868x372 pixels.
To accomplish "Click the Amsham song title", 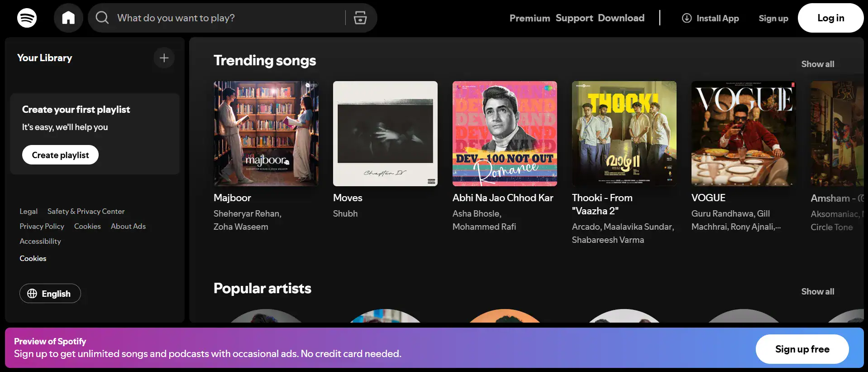I will click(x=837, y=198).
